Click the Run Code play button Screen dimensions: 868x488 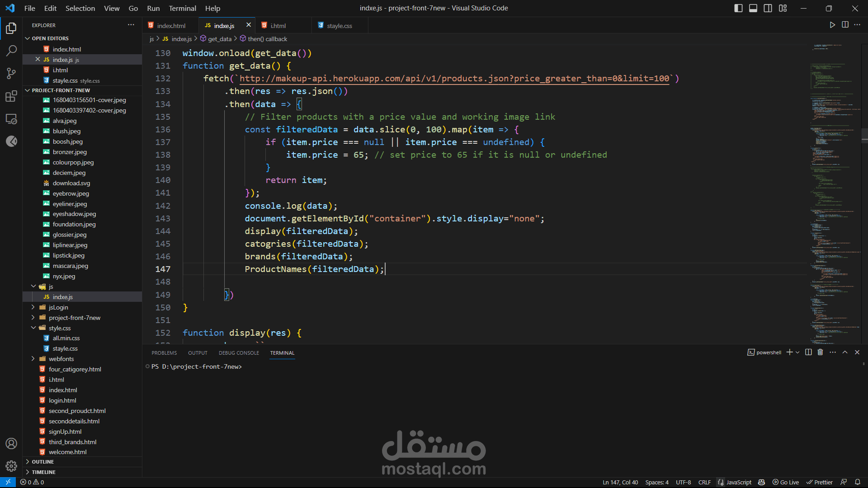click(832, 25)
